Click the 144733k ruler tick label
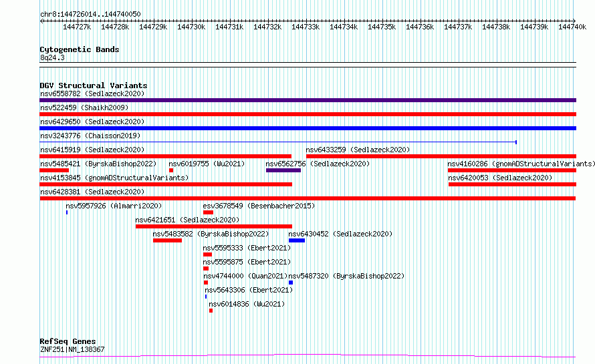Image resolution: width=595 pixels, height=364 pixels. pyautogui.click(x=306, y=27)
